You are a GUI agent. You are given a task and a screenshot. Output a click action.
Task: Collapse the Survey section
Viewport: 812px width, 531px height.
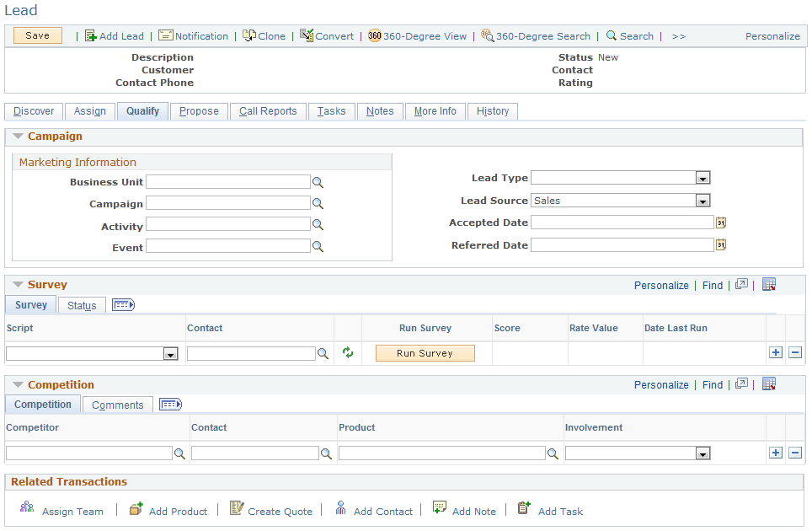[x=19, y=284]
